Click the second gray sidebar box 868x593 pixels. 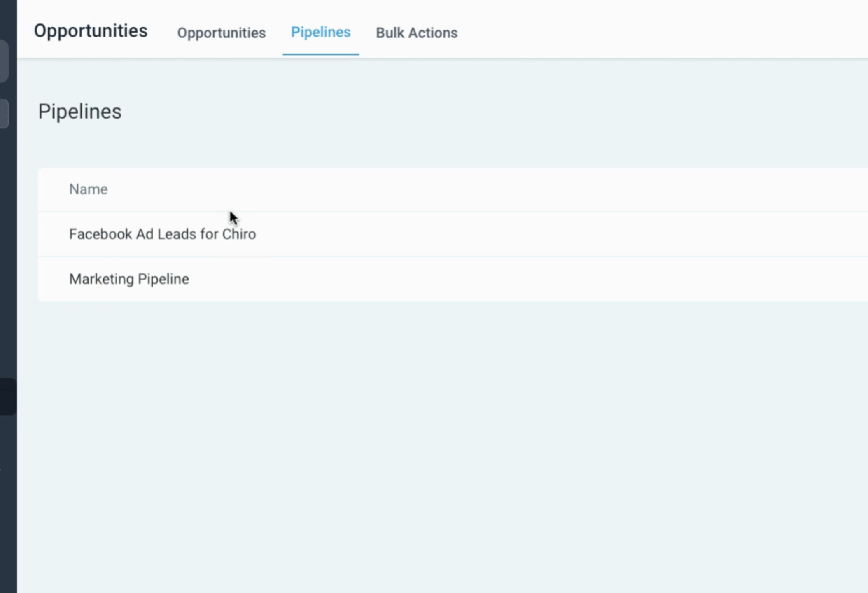click(3, 113)
